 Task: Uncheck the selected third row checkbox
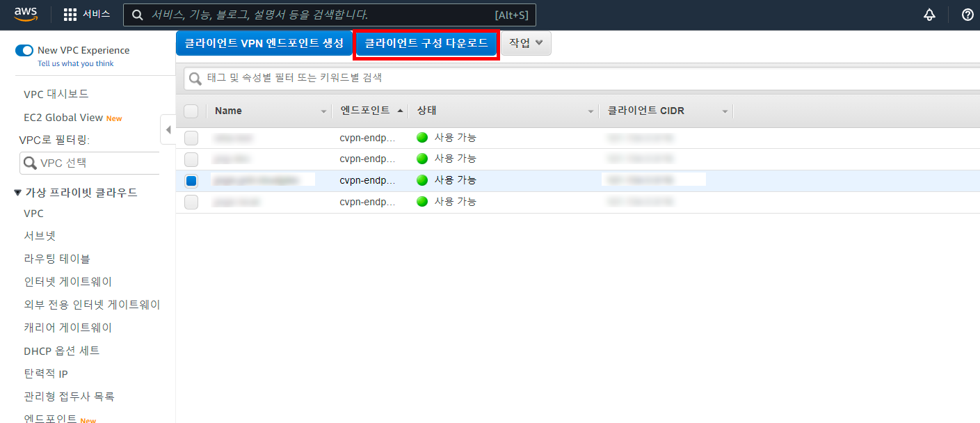pyautogui.click(x=191, y=181)
